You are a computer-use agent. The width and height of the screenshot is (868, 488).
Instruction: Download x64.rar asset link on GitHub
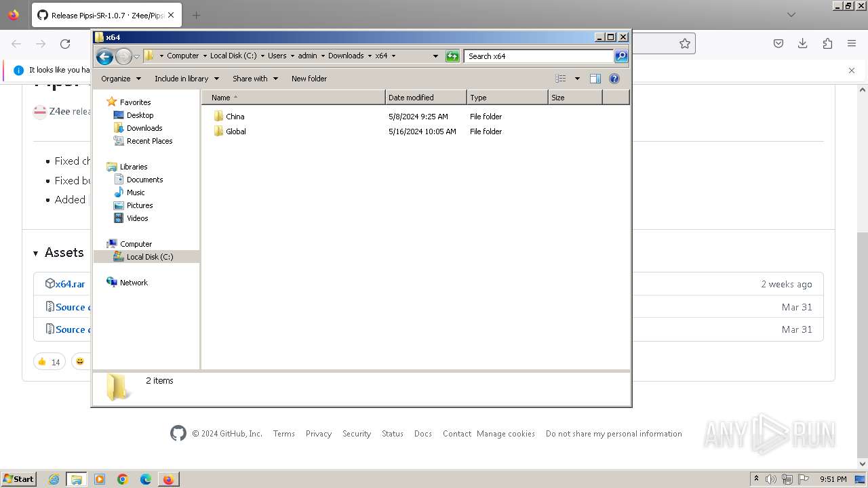click(70, 284)
